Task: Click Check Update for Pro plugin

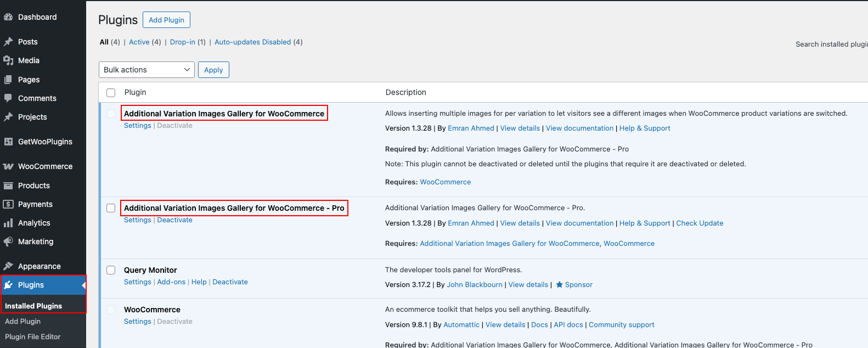Action: click(x=700, y=223)
